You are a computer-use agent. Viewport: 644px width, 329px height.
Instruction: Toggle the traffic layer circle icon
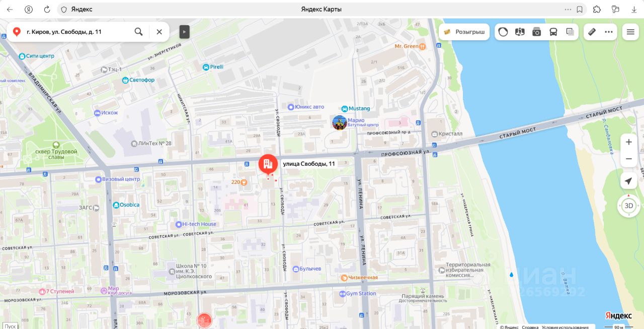[503, 32]
